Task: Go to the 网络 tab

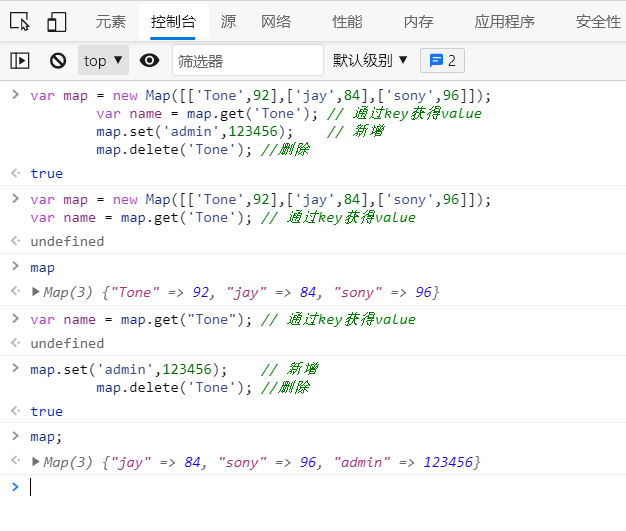Action: tap(276, 21)
